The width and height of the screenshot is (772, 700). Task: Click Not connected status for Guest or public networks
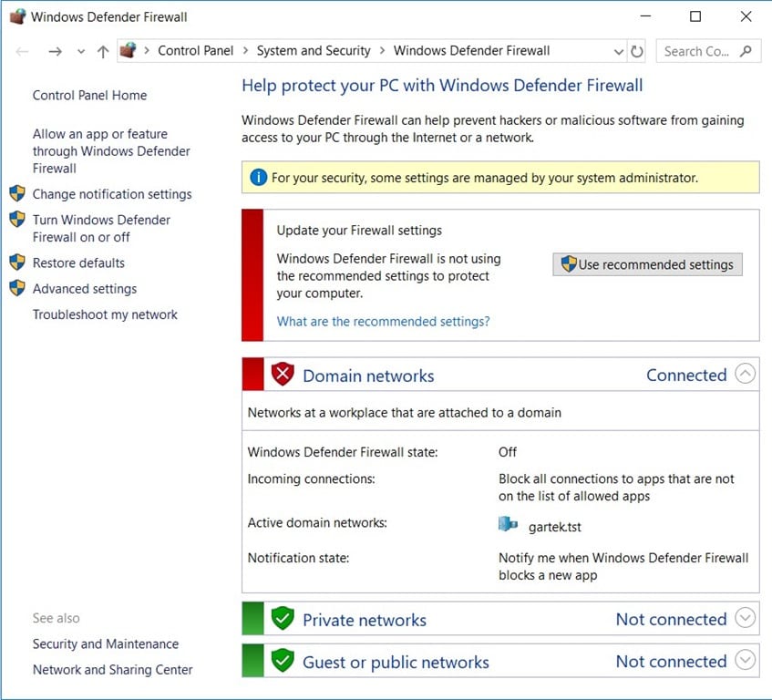click(x=672, y=662)
